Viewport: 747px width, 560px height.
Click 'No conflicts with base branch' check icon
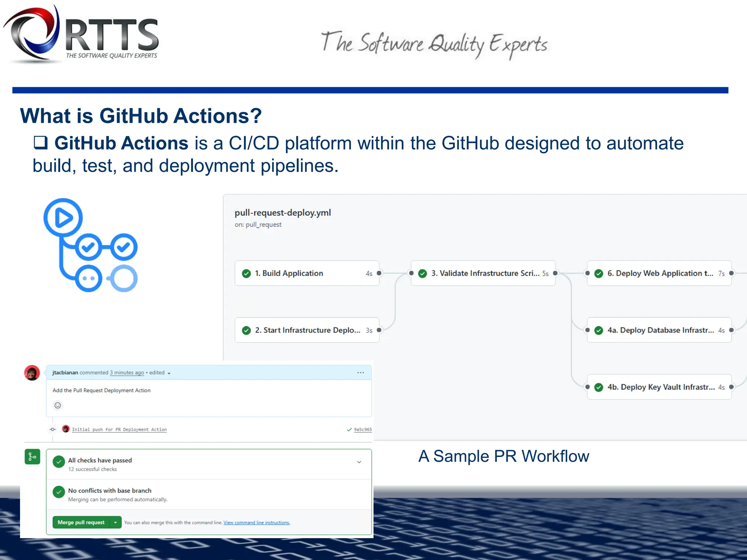point(59,492)
